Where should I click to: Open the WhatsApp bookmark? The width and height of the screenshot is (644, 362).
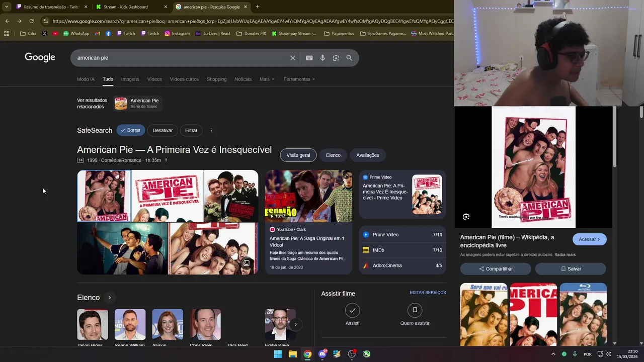[76, 34]
